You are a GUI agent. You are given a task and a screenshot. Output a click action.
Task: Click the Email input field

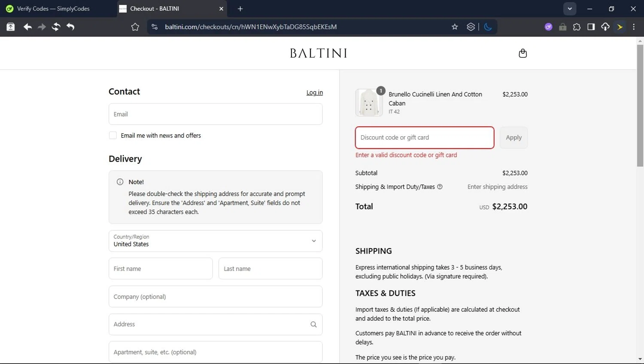(216, 114)
